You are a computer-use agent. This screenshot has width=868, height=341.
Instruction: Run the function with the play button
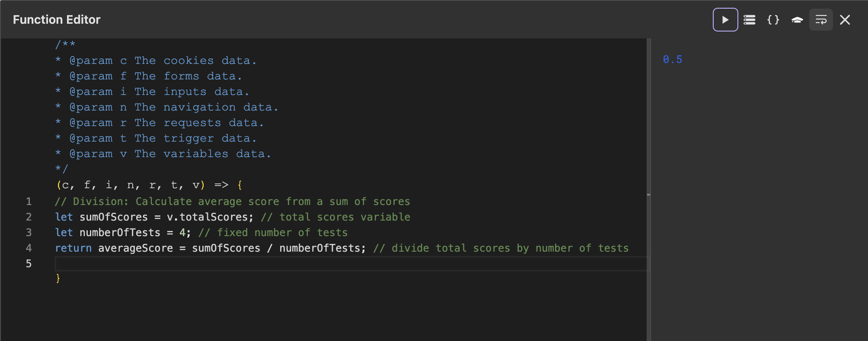[x=725, y=20]
